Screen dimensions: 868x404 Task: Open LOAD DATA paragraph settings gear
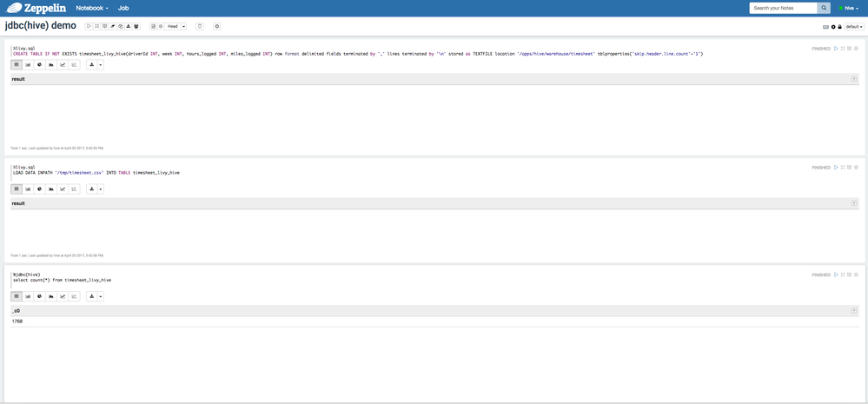(x=857, y=167)
